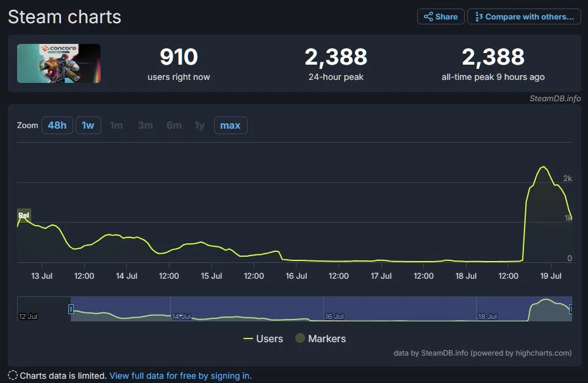Toggle the Users series in legend
The height and width of the screenshot is (383, 588).
[264, 338]
